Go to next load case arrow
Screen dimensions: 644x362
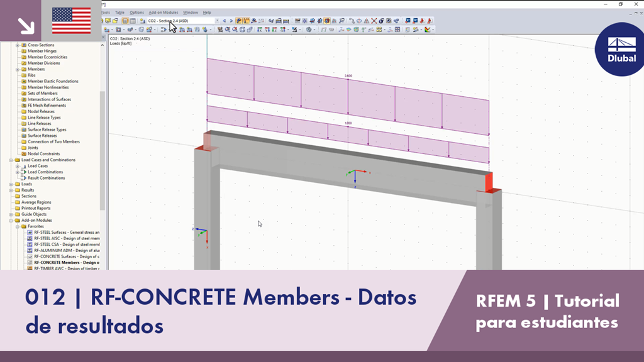click(231, 21)
